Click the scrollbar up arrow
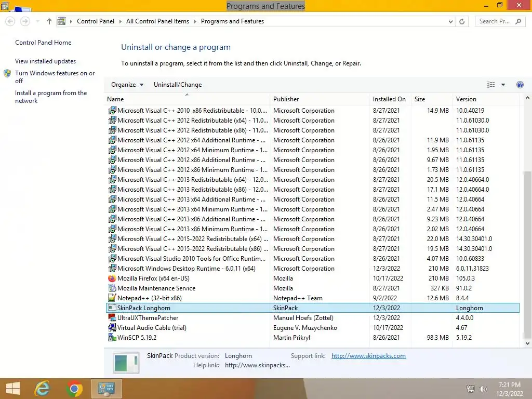The height and width of the screenshot is (399, 532). [527, 98]
